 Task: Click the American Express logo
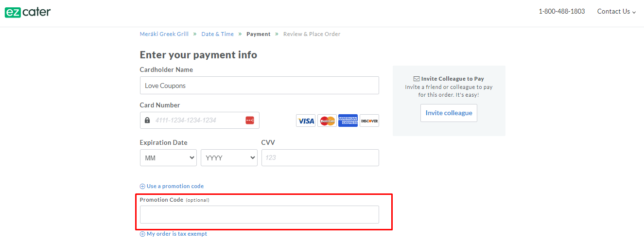[x=348, y=121]
